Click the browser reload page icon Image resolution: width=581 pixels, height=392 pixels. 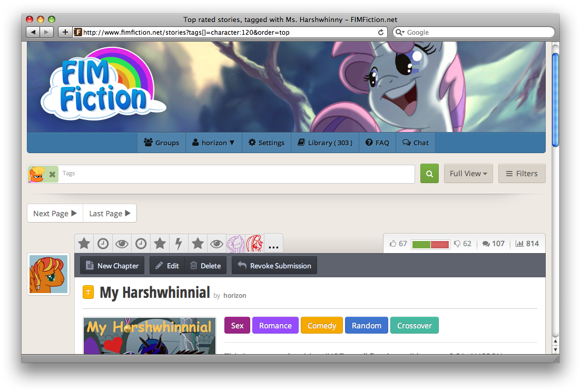coord(381,32)
